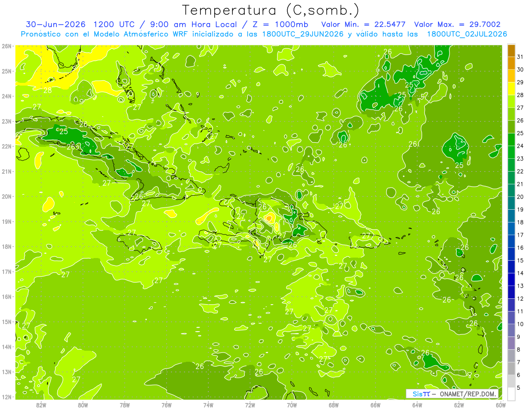Click longitude axis label '76W'
Screen dimensions: 532x411
pos(167,405)
